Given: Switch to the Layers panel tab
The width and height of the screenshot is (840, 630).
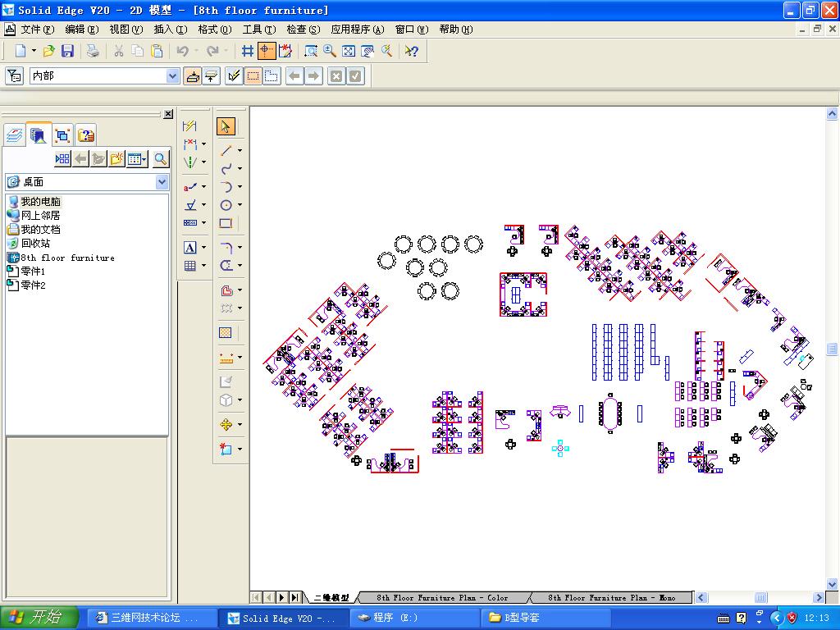Looking at the screenshot, I should click(15, 135).
